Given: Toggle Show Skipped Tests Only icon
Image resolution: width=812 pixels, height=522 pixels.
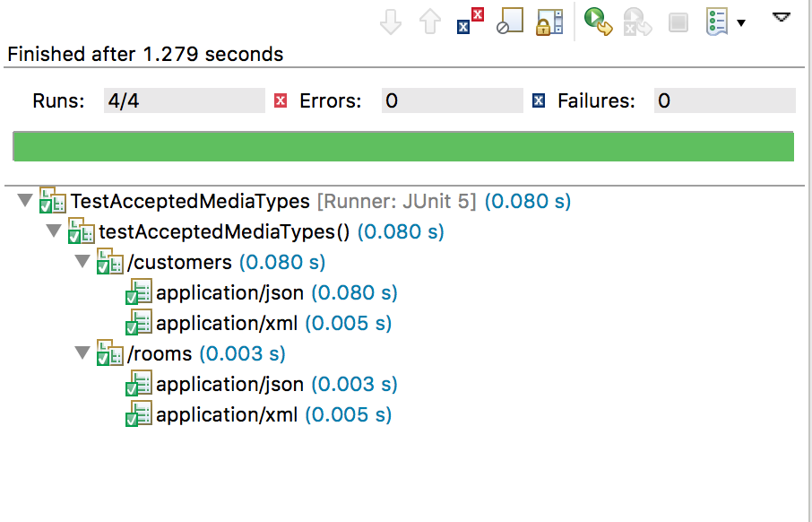Looking at the screenshot, I should [x=510, y=22].
